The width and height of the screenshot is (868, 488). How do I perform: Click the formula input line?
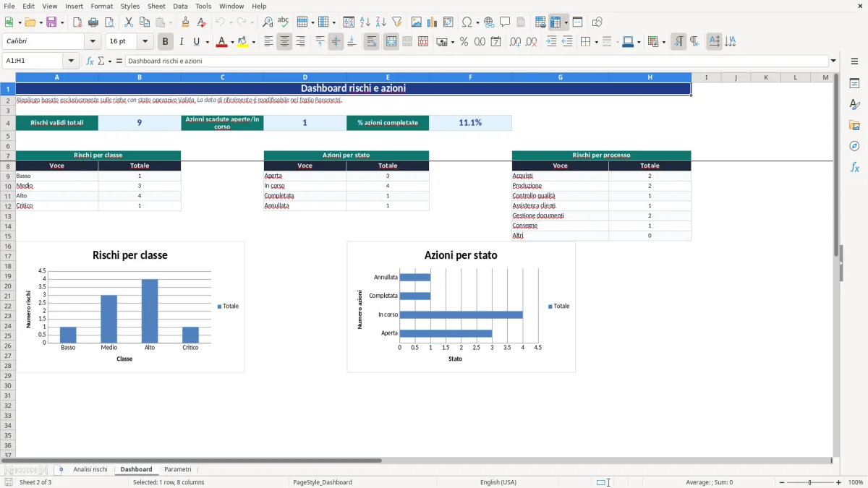[476, 61]
